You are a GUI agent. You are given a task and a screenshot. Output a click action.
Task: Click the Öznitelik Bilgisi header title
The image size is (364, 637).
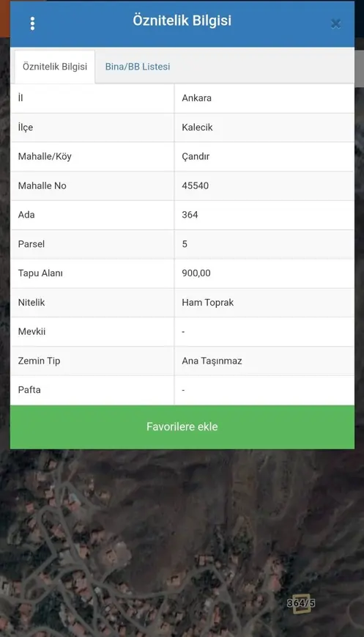(x=182, y=21)
